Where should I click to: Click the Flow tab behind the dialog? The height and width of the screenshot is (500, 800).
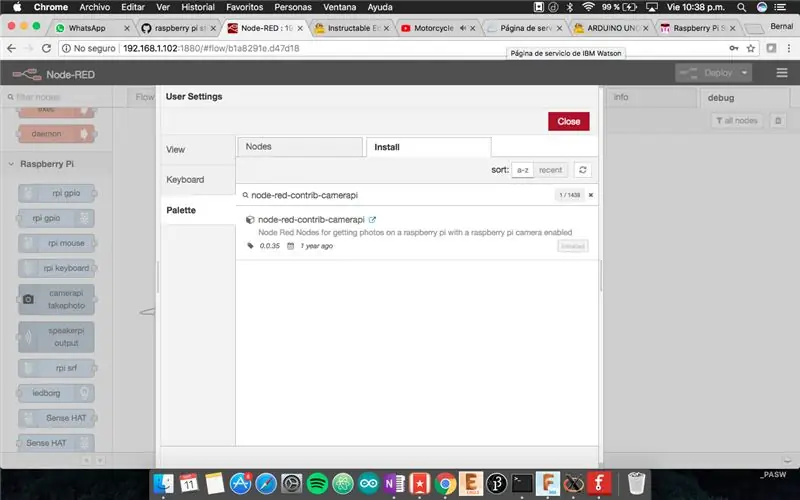(x=141, y=97)
